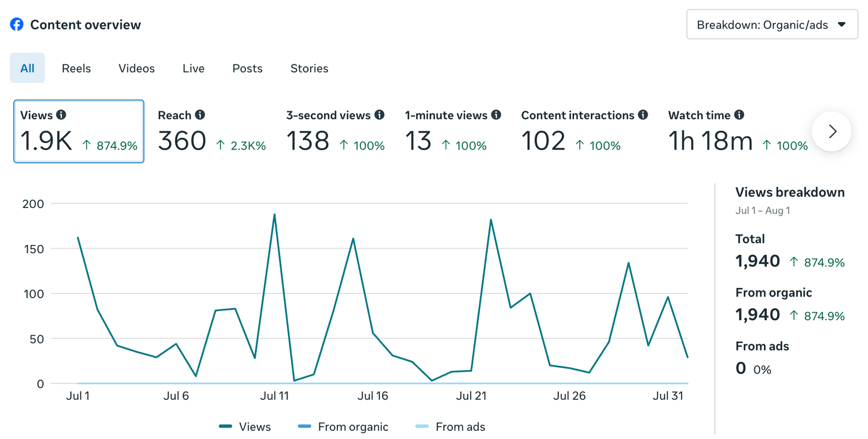Image resolution: width=868 pixels, height=439 pixels.
Task: Click the Facebook logo icon
Action: 17,24
